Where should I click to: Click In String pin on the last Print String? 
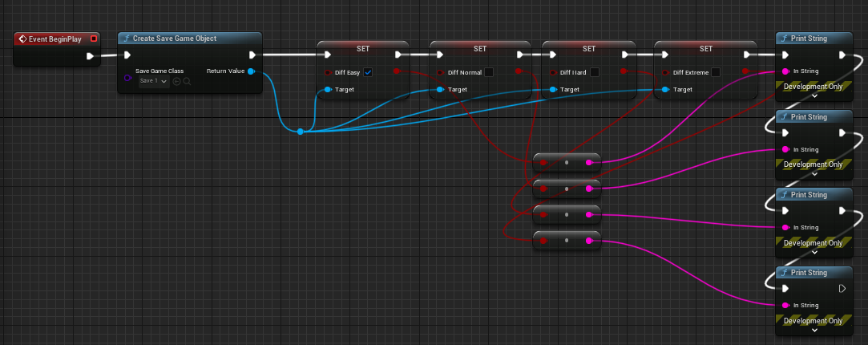(785, 306)
